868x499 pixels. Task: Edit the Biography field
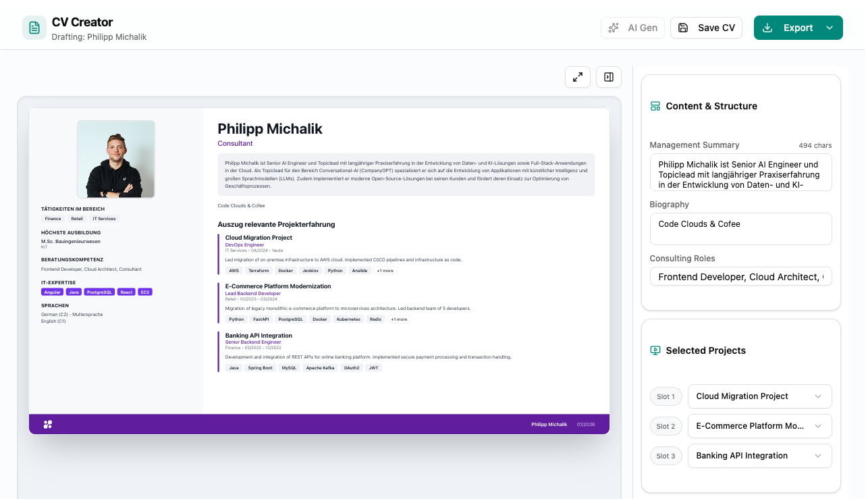click(740, 228)
